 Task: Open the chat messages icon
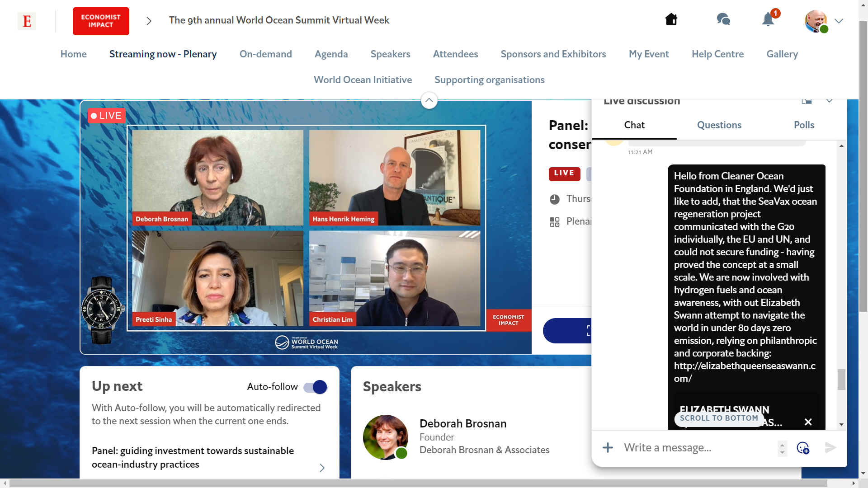723,19
